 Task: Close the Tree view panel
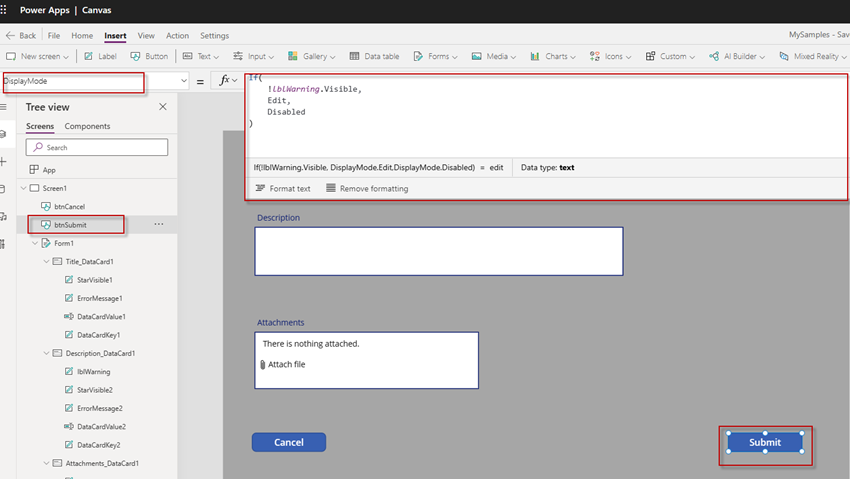(163, 107)
